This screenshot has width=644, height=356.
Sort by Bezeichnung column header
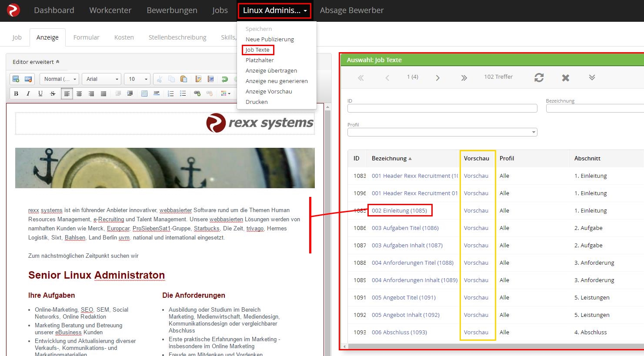(391, 158)
